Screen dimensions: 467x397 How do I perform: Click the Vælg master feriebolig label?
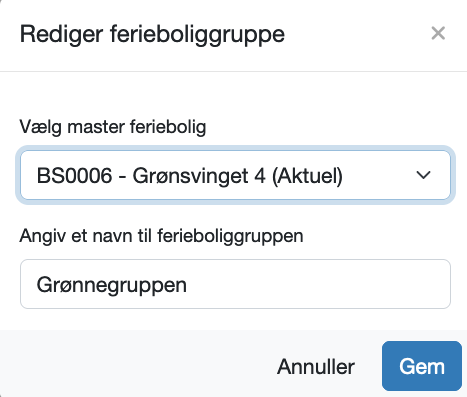point(113,127)
